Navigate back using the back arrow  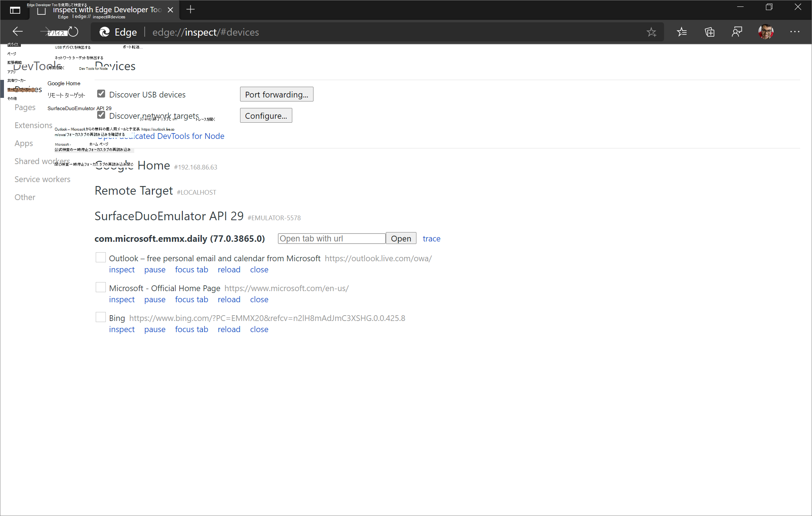(x=17, y=32)
